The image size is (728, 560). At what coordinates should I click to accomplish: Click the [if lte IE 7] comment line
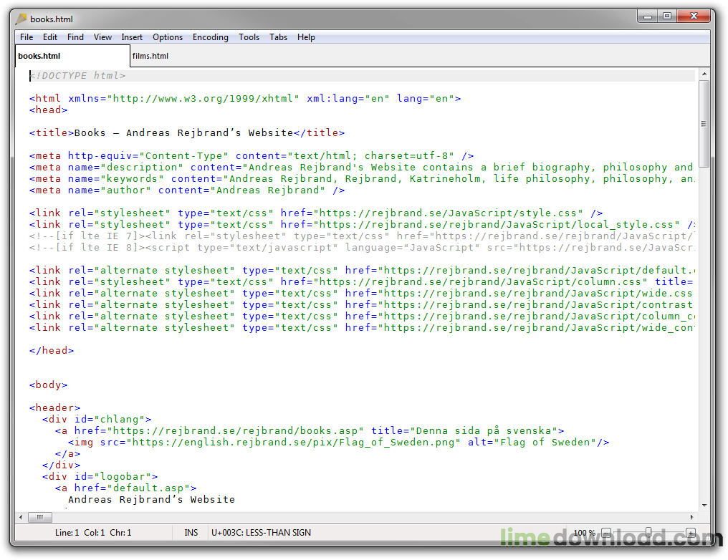[x=362, y=236]
